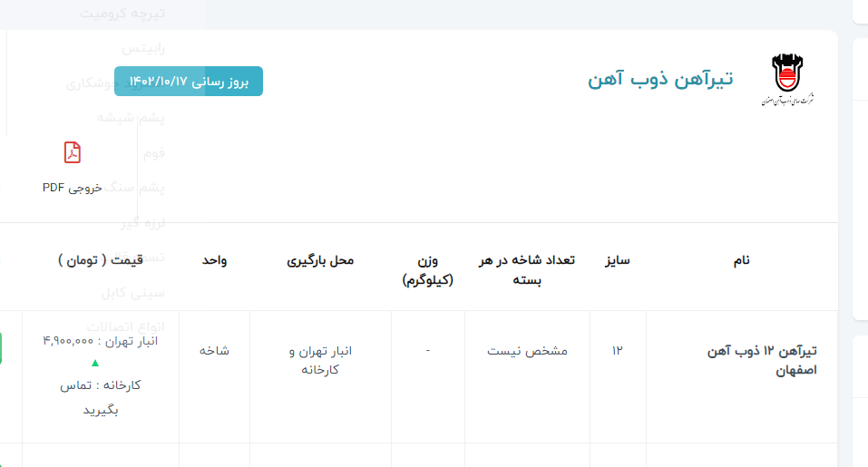This screenshot has height=467, width=868.
Task: Click the green price-increase triangle
Action: [x=95, y=363]
